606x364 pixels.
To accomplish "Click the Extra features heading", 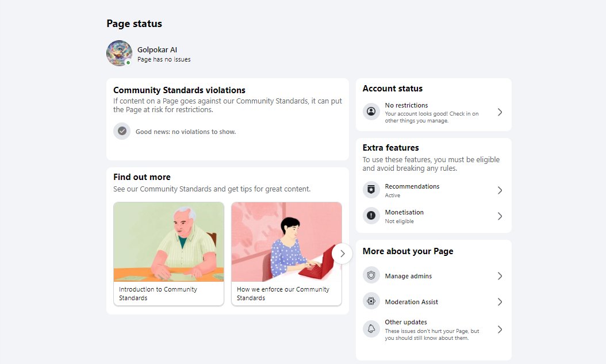I will (391, 148).
